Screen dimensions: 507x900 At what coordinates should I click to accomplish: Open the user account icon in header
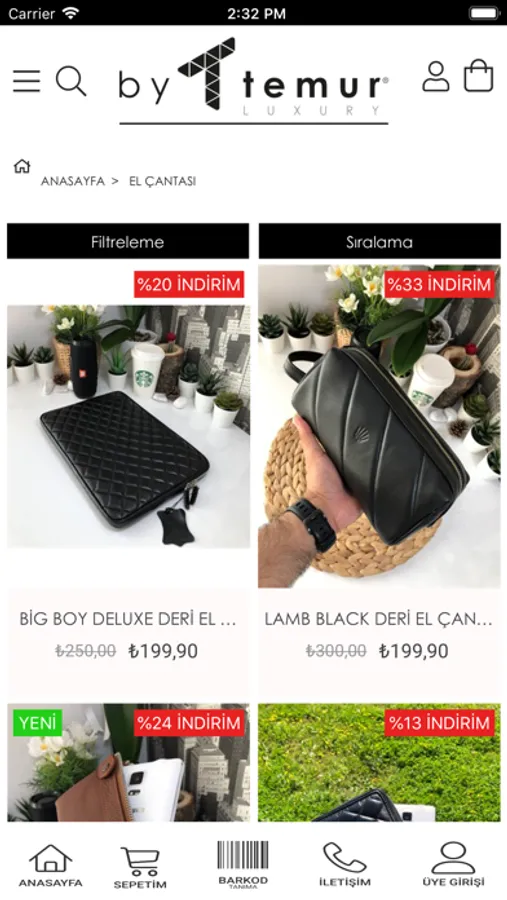click(436, 76)
